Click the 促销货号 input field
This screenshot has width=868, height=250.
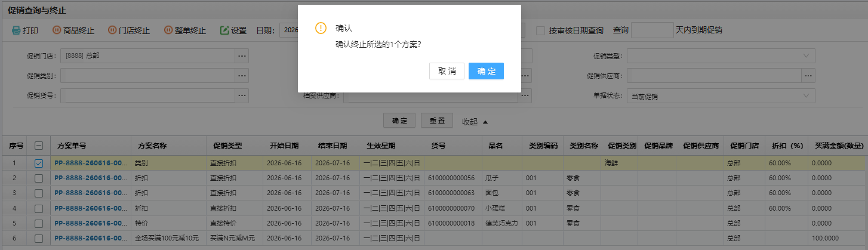click(147, 95)
